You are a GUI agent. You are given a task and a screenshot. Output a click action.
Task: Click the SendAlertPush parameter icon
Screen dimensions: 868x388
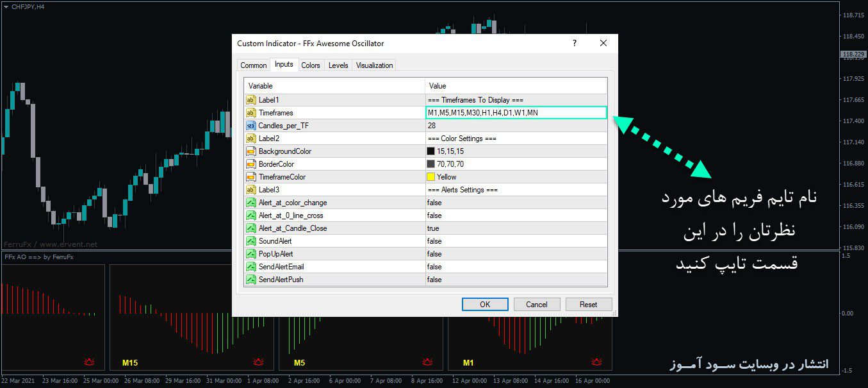click(250, 280)
